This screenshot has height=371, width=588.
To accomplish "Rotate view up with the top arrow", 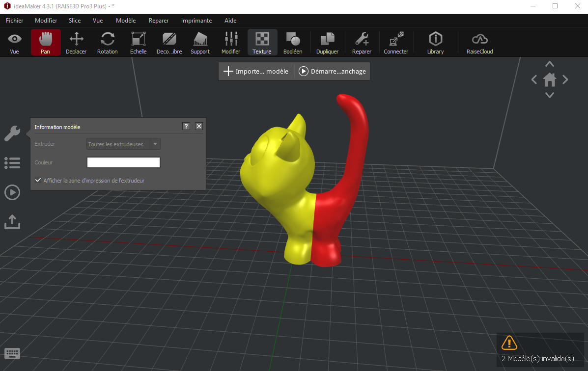I will 550,64.
